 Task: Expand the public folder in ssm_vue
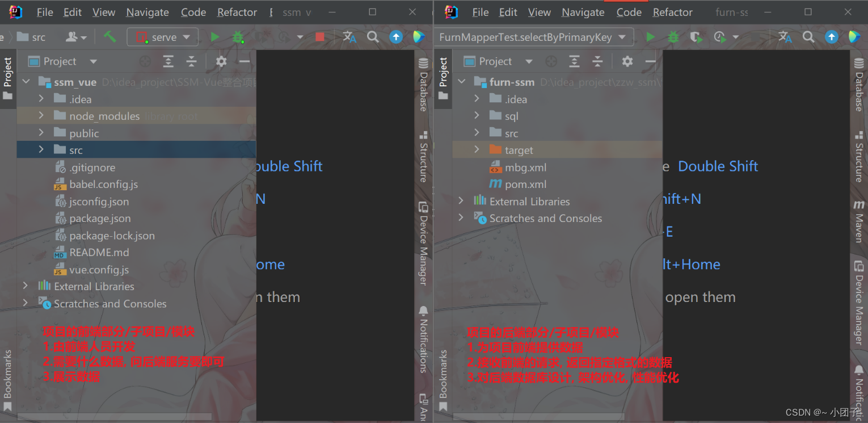tap(41, 132)
